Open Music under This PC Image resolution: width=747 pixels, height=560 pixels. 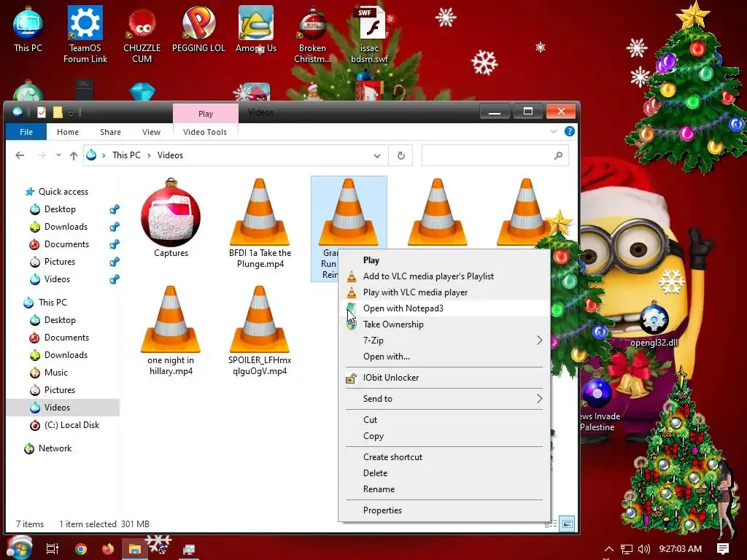[x=55, y=373]
